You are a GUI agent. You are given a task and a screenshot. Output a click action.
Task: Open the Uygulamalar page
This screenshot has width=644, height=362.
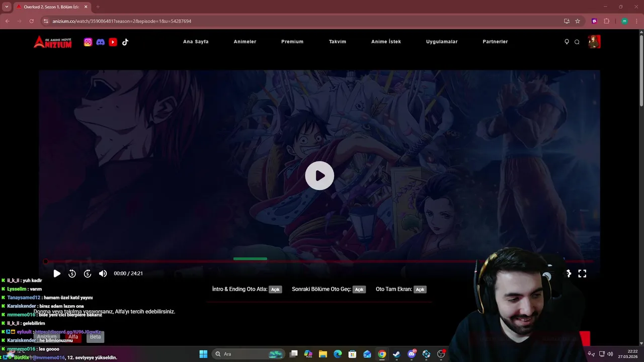[442, 42]
